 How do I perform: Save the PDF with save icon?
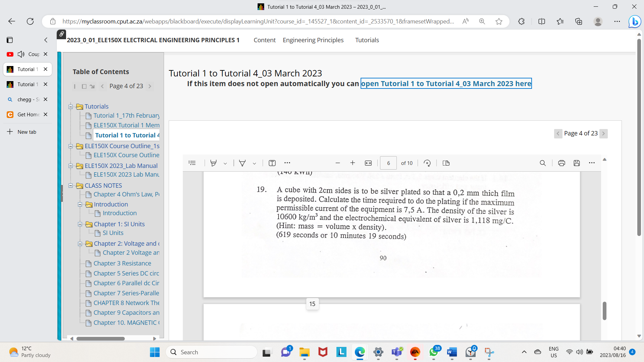pyautogui.click(x=577, y=163)
